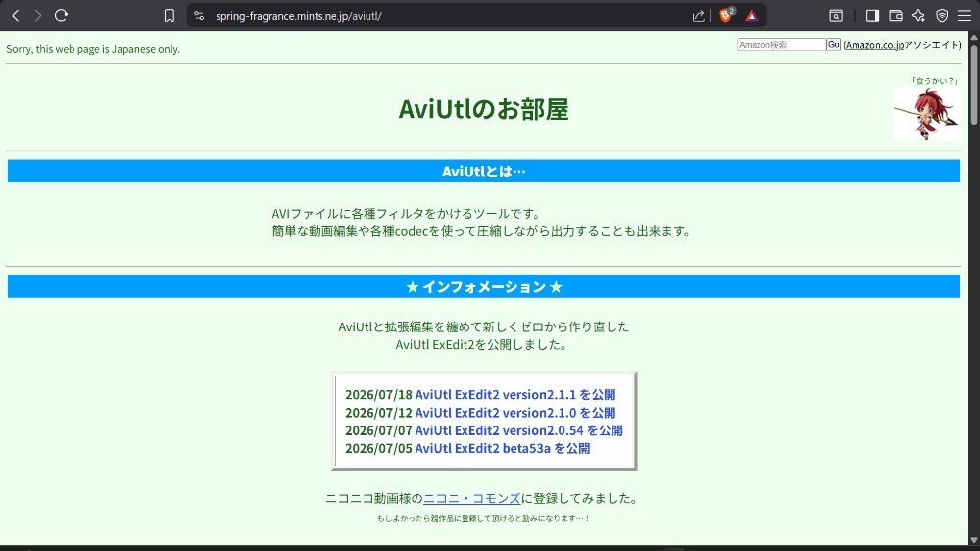Go back to the previous page
This screenshot has width=980, height=551.
(x=16, y=16)
